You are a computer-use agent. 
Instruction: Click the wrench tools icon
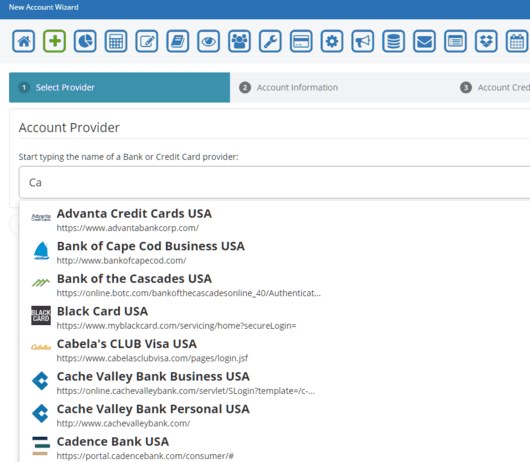coord(270,41)
